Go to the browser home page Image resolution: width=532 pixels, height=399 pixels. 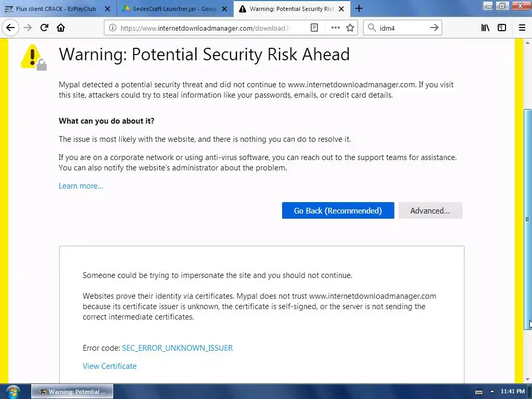[61, 28]
